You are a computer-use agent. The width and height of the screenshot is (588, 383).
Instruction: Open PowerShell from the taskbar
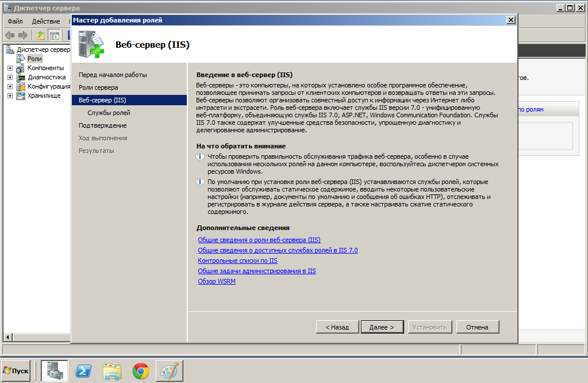pos(83,371)
